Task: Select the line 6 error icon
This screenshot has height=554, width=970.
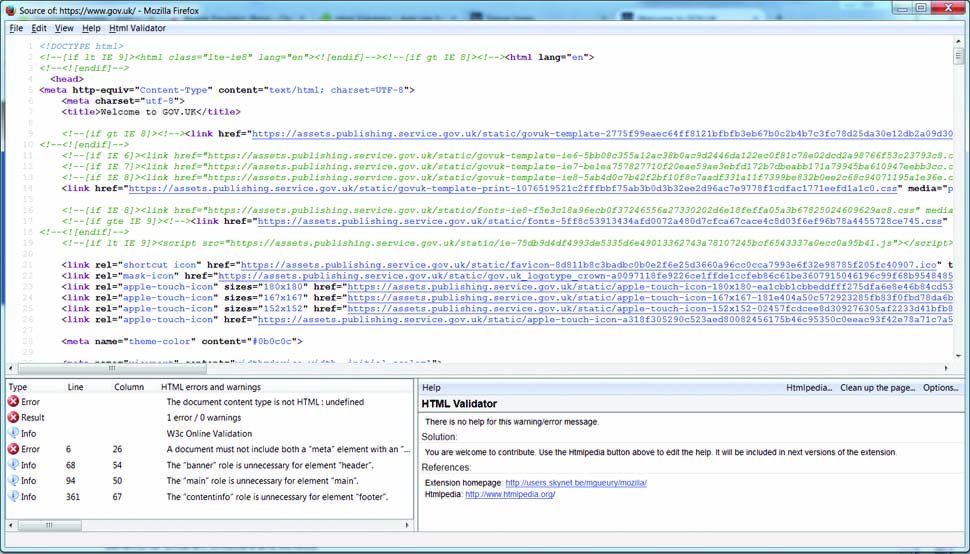Action: click(x=13, y=449)
